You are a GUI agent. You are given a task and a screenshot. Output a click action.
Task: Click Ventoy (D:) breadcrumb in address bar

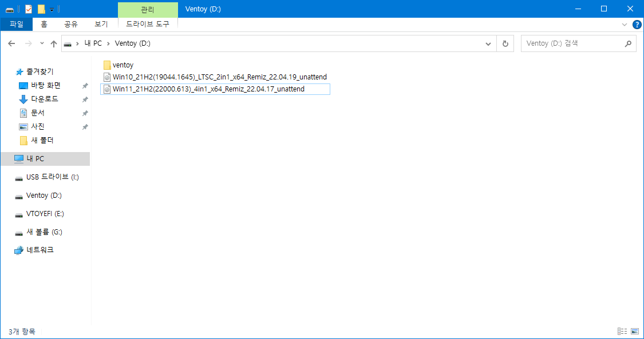coord(133,43)
